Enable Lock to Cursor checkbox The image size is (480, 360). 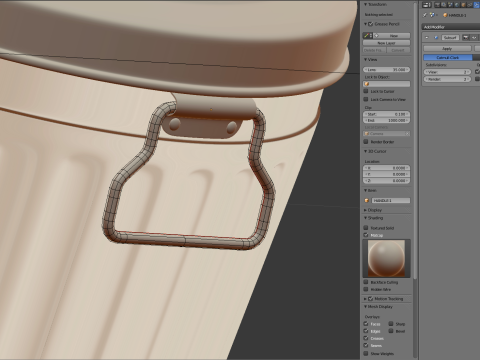pyautogui.click(x=366, y=91)
